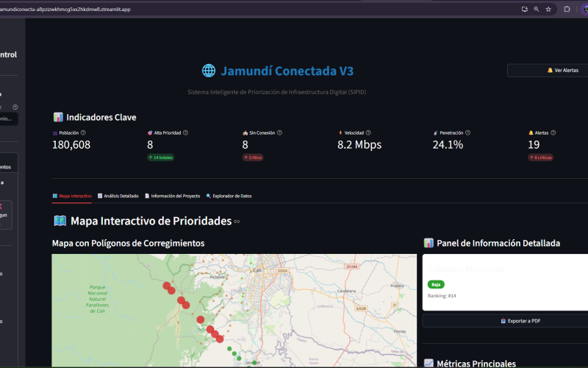Image resolution: width=588 pixels, height=368 pixels.
Task: Go to the Explorador de Datos tab
Action: point(229,197)
